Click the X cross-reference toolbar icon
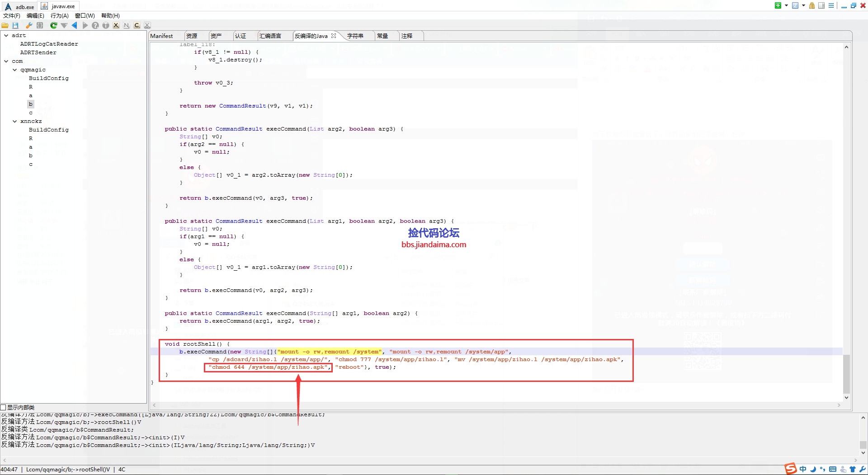The image size is (868, 475). 116,26
